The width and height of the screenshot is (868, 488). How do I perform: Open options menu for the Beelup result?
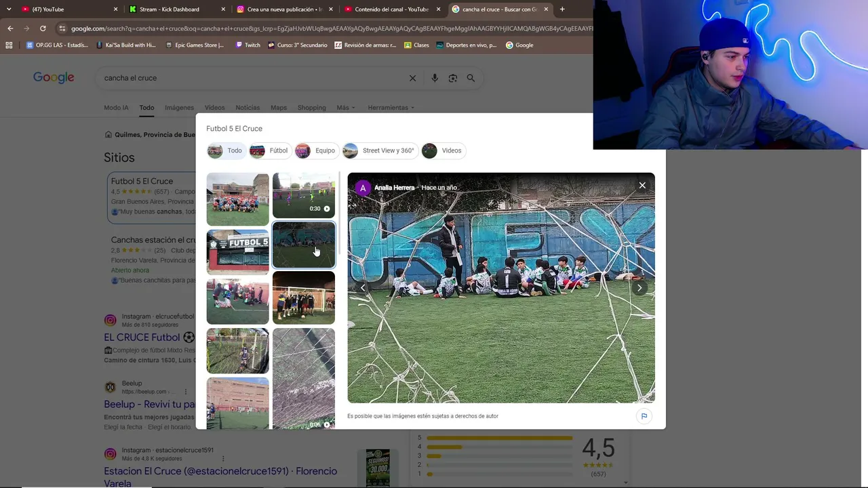[x=185, y=392]
